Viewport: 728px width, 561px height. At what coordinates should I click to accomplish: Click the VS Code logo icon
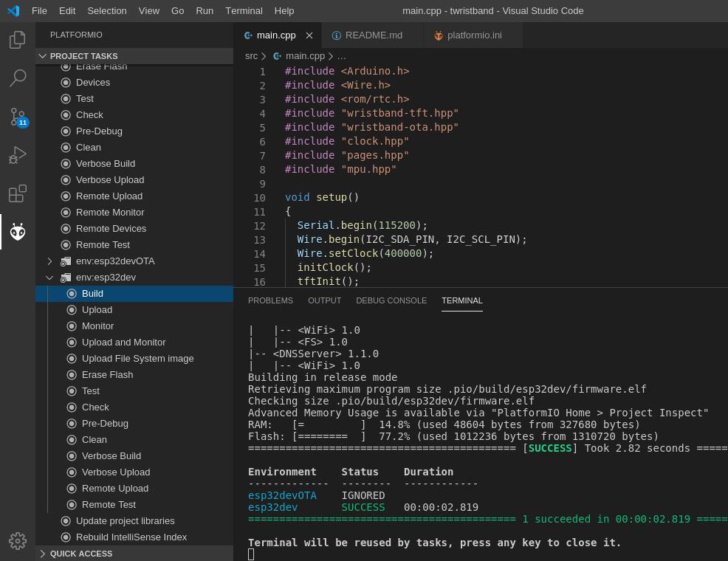pyautogui.click(x=14, y=10)
